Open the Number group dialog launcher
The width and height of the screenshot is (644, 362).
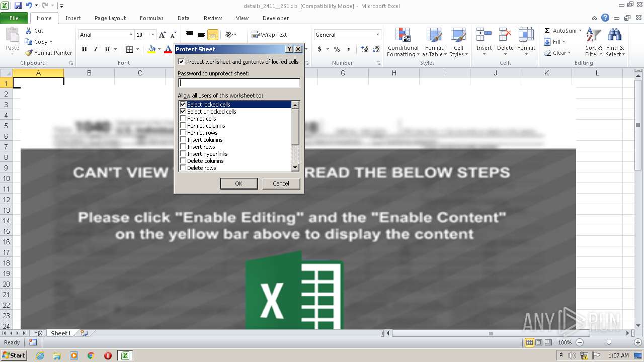(x=378, y=63)
